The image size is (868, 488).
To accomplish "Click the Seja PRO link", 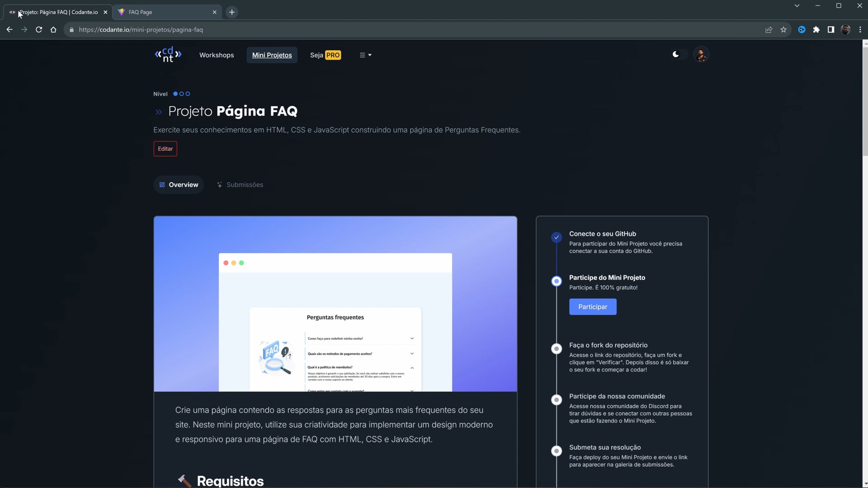I will (325, 55).
